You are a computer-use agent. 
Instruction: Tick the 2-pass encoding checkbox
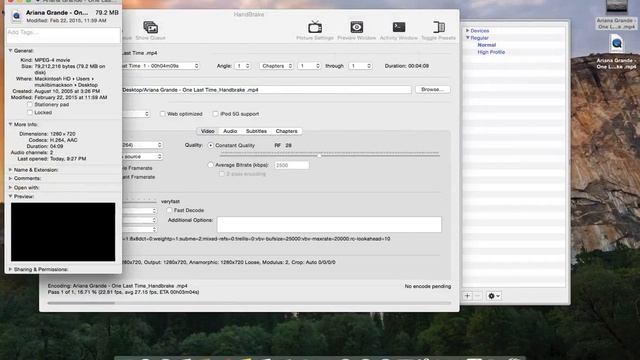222,174
